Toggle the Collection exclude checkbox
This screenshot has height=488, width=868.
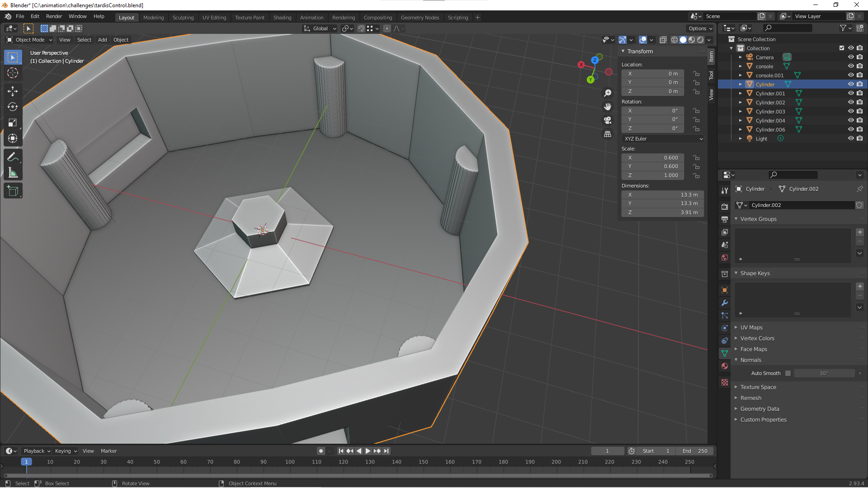pyautogui.click(x=841, y=48)
